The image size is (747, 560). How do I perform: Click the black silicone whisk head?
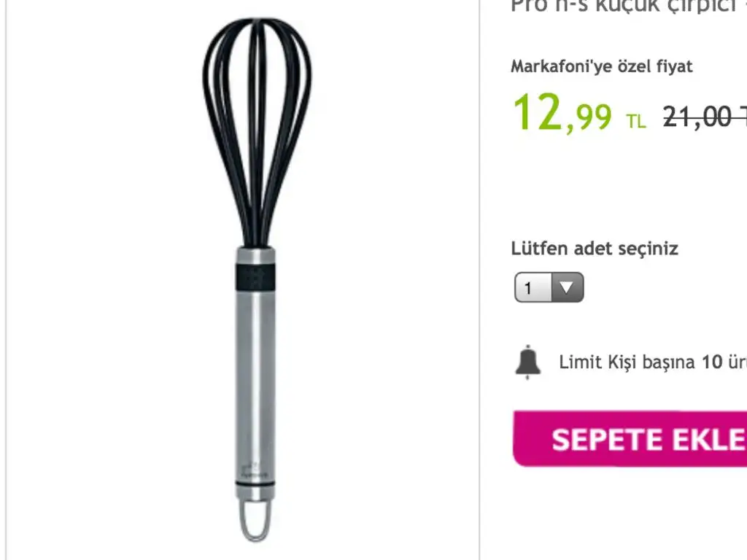point(258,131)
